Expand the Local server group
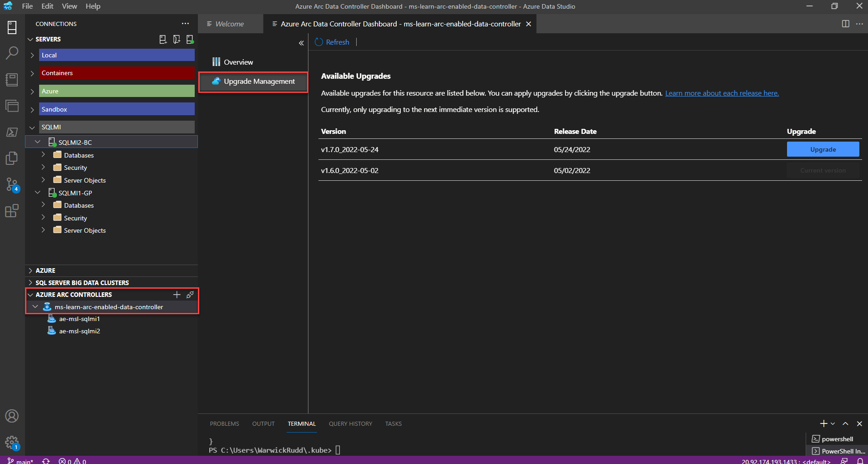This screenshot has width=868, height=464. pos(32,55)
